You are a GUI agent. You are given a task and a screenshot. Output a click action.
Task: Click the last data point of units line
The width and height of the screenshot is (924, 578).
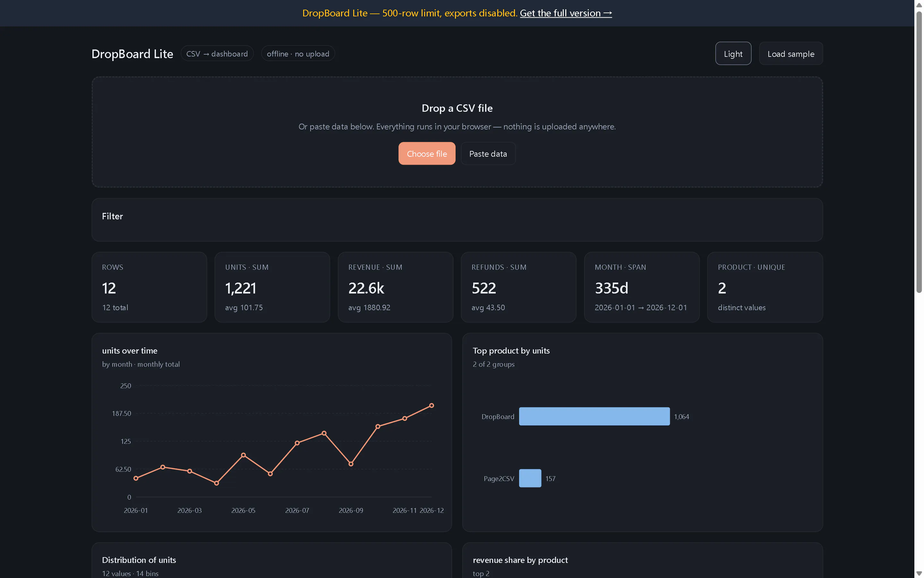432,406
